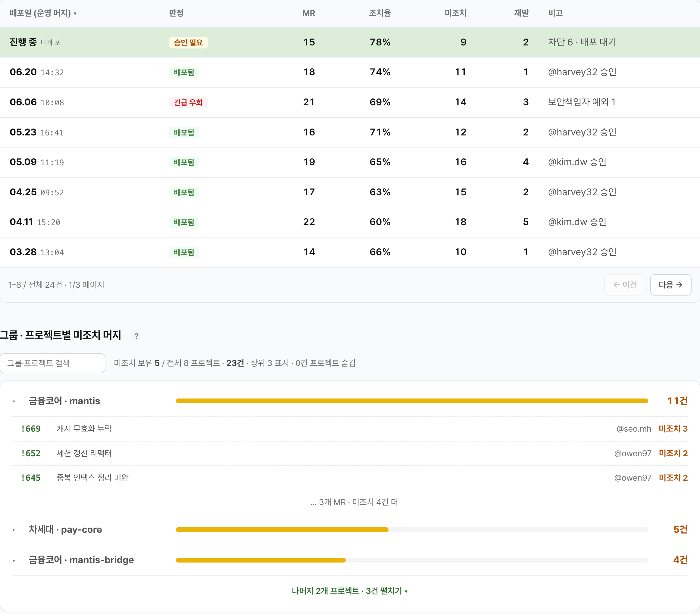Screen dimensions: 700x614
Task: Go to next page with 다음 button
Action: 670,285
